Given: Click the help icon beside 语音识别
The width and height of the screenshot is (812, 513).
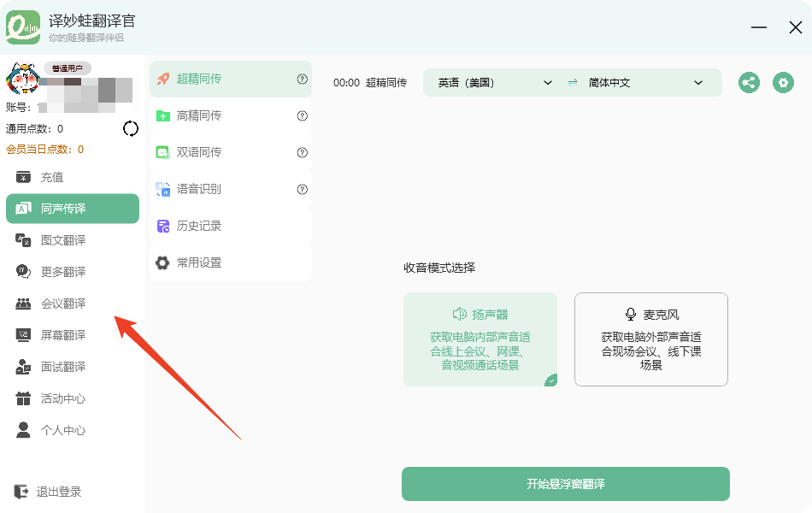Looking at the screenshot, I should point(302,190).
